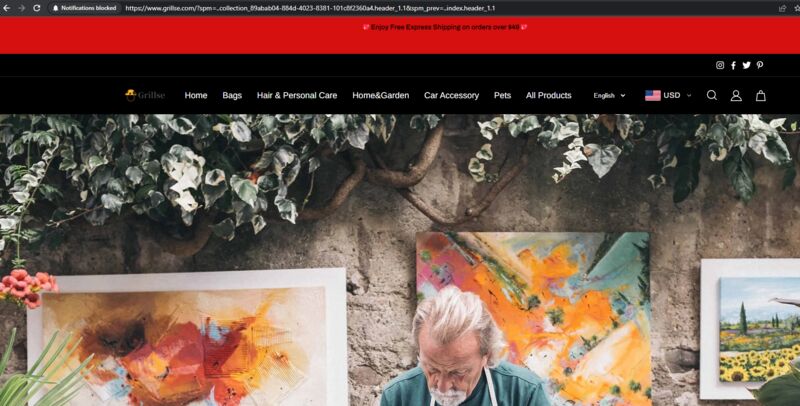Image resolution: width=800 pixels, height=406 pixels.
Task: Open Hair & Personal Care menu
Action: [297, 95]
